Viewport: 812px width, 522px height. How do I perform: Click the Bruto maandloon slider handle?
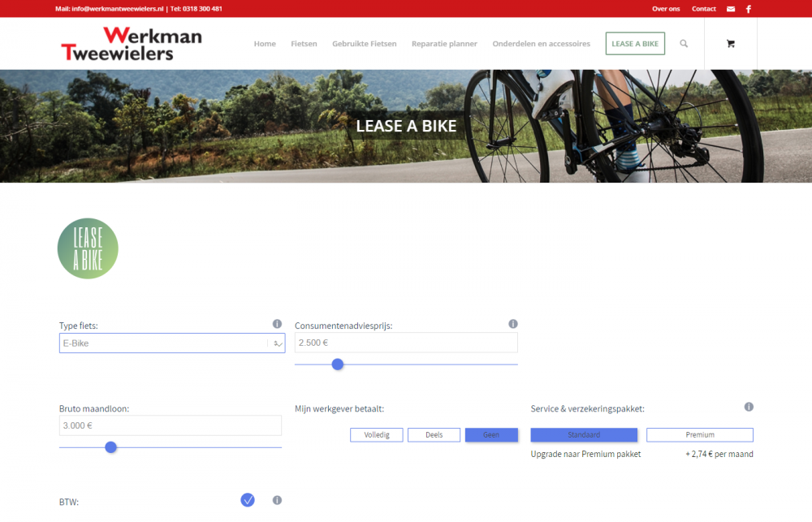[x=110, y=447]
